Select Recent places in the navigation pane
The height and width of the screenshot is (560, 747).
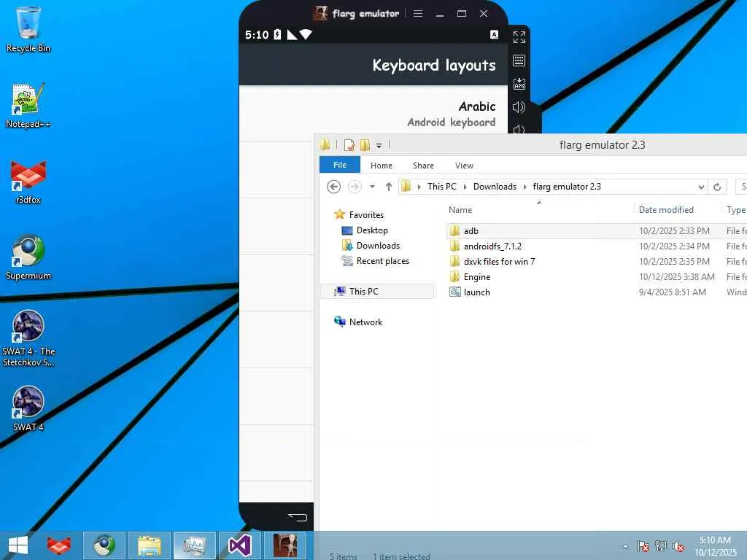(x=382, y=261)
